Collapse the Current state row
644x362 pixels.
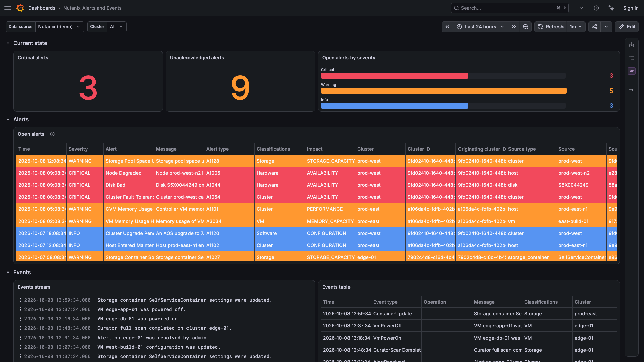tap(8, 43)
